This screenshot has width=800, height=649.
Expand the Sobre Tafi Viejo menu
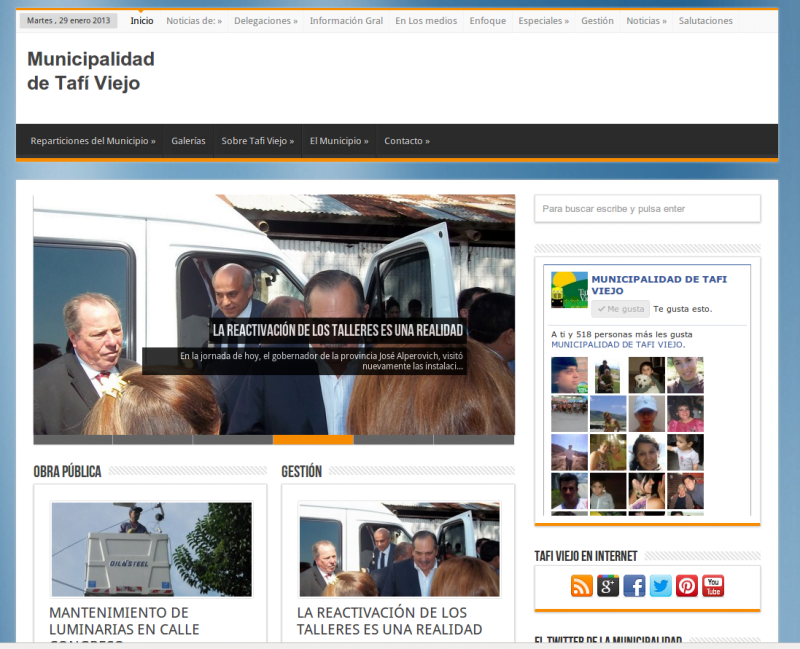[258, 141]
